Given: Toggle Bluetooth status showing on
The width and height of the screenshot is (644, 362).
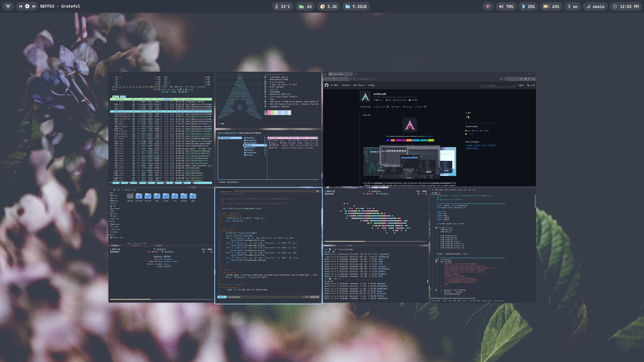Looking at the screenshot, I should tap(572, 6).
